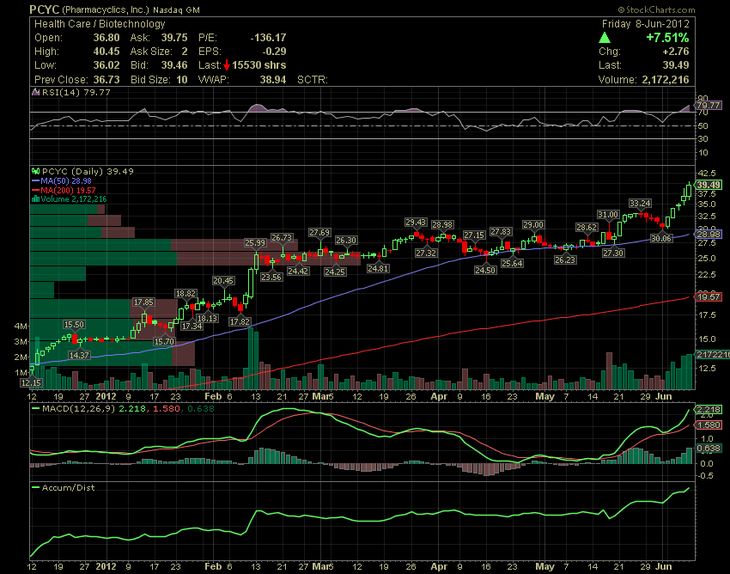Click the MA(50) 28.98 legend text

tap(66, 181)
